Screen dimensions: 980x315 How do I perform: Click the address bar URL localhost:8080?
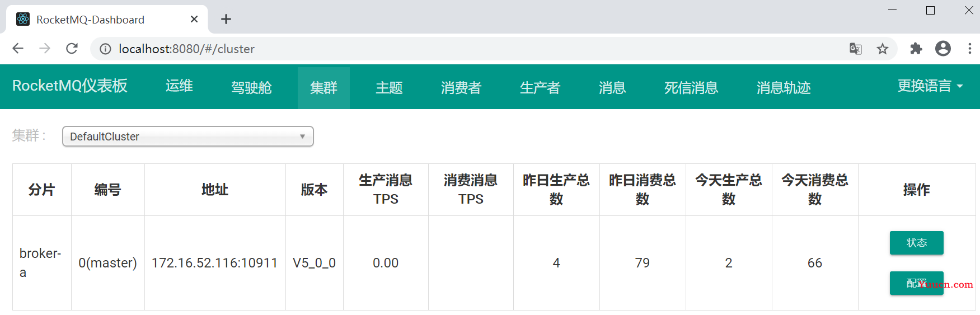[x=186, y=49]
